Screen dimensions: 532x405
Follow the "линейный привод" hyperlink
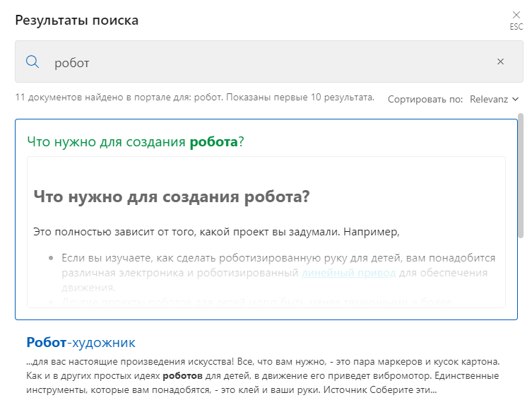pos(348,273)
